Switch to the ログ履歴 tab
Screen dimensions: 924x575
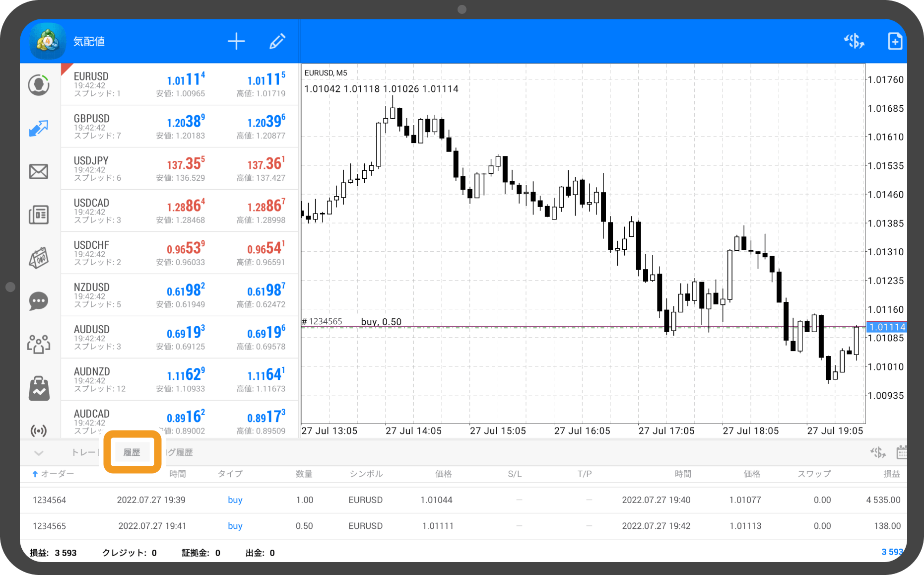180,452
